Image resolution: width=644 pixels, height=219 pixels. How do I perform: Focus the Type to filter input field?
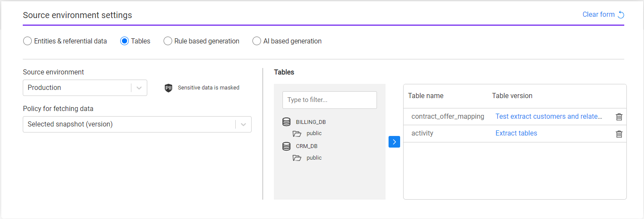click(x=330, y=100)
